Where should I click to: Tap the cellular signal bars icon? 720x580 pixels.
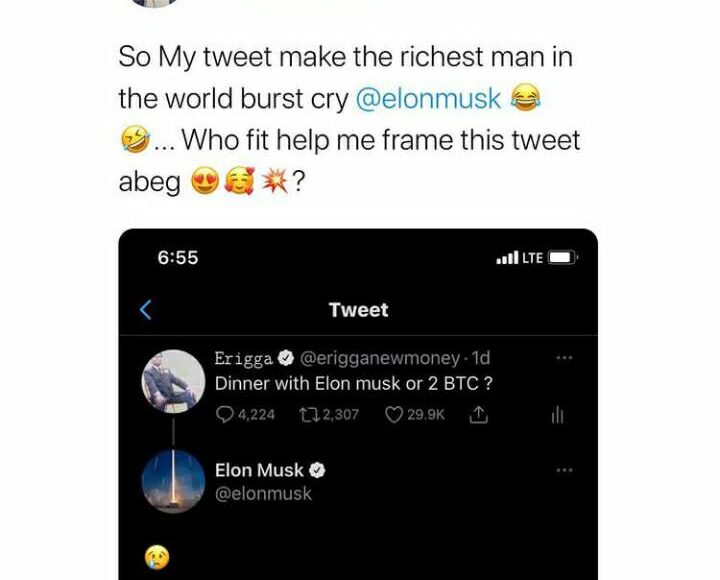507,258
